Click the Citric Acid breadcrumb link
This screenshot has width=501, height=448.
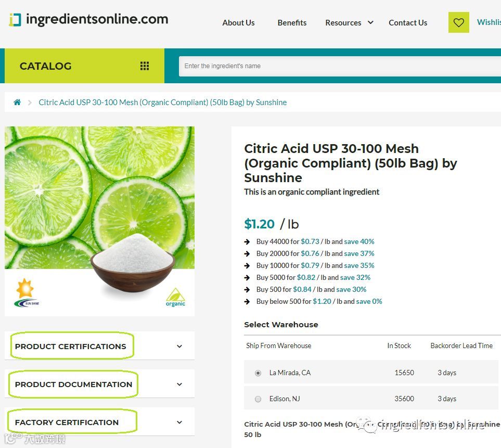(163, 103)
